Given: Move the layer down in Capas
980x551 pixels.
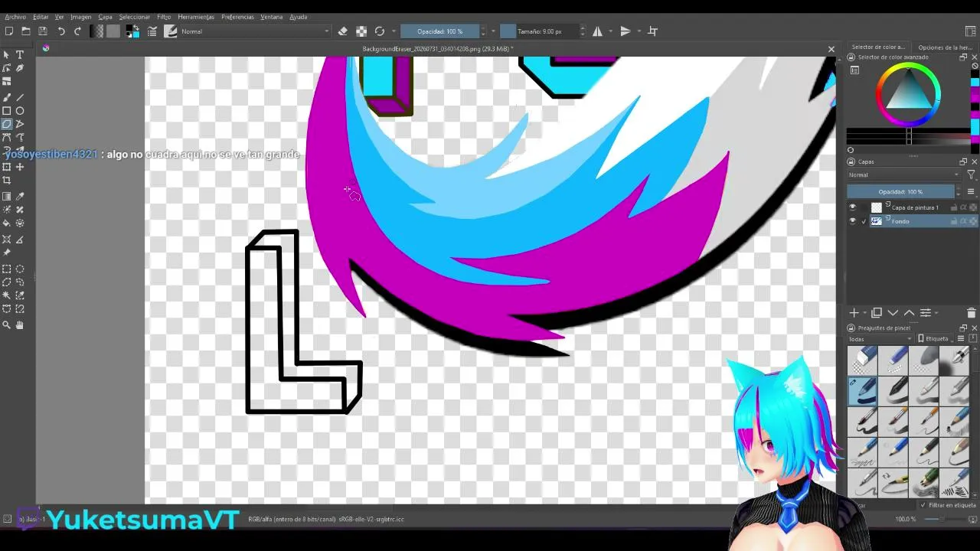Looking at the screenshot, I should 893,313.
